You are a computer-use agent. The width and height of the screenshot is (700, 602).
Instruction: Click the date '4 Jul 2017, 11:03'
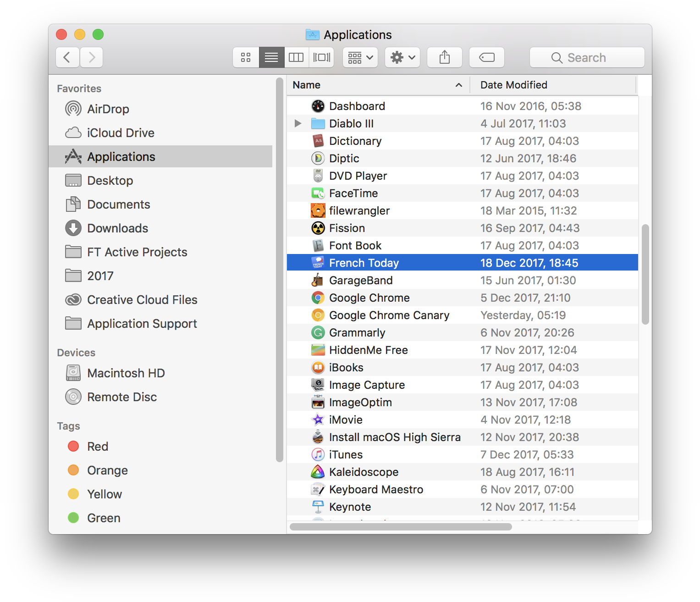click(523, 123)
